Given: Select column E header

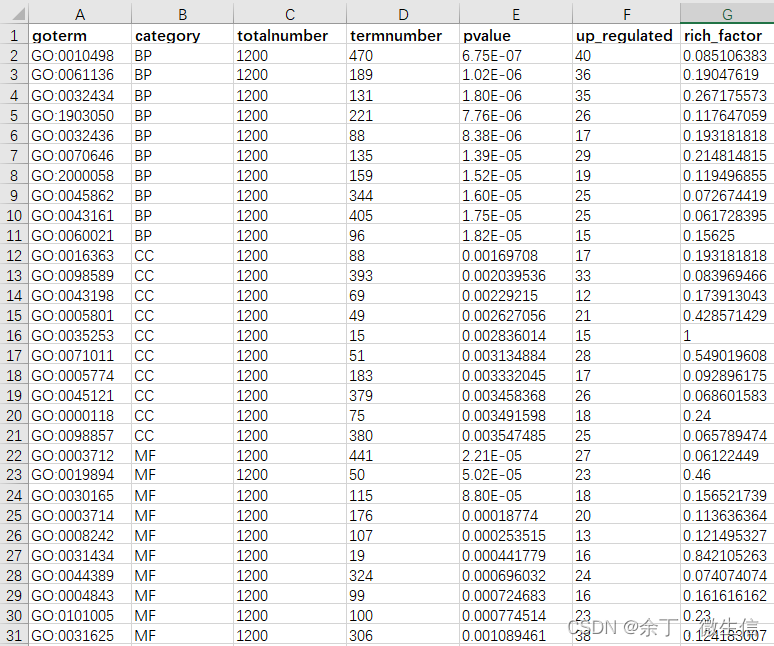Looking at the screenshot, I should 516,14.
